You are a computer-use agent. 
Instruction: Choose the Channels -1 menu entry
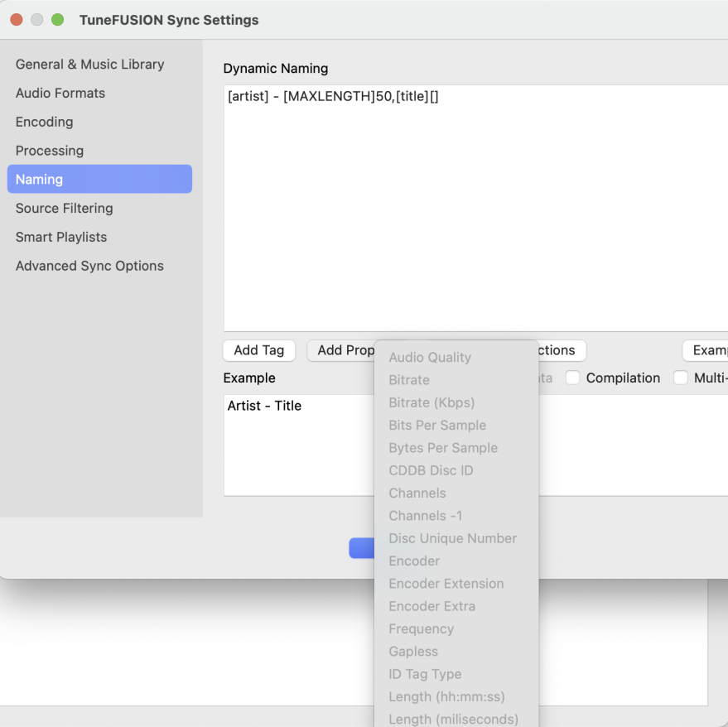456,516
